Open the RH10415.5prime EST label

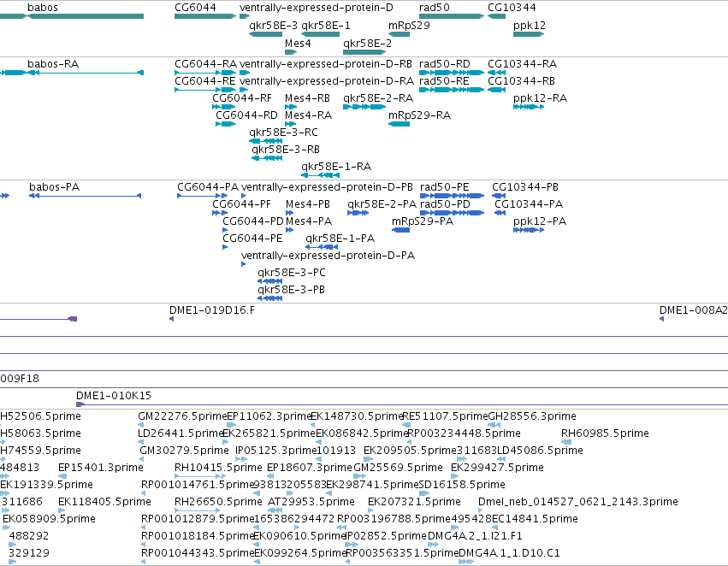coord(218,467)
